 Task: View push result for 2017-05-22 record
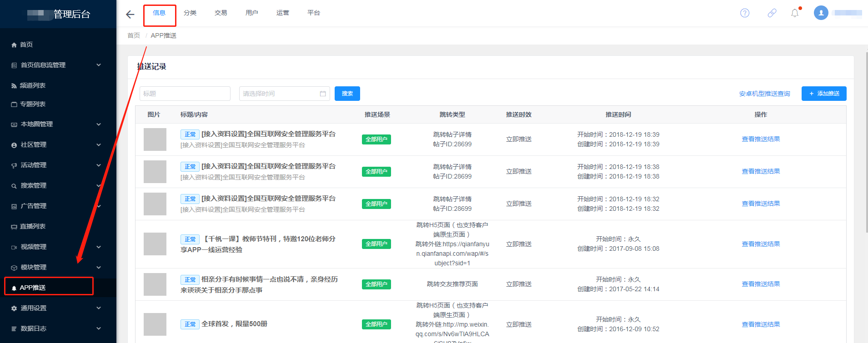pos(761,284)
